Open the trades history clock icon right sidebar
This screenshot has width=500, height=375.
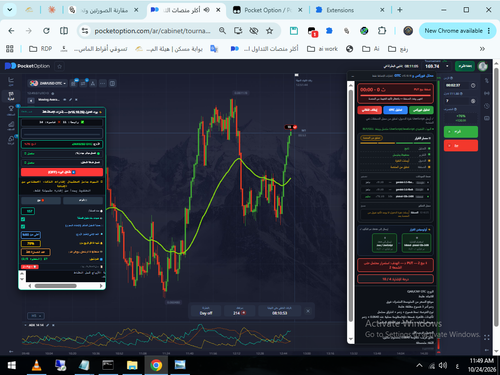click(x=487, y=106)
